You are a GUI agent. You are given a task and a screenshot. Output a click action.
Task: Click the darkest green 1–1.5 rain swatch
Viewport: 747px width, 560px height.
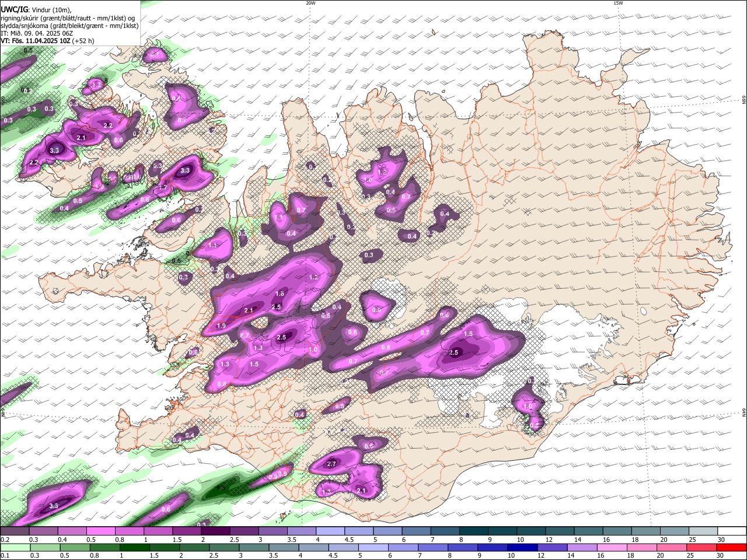[135, 548]
